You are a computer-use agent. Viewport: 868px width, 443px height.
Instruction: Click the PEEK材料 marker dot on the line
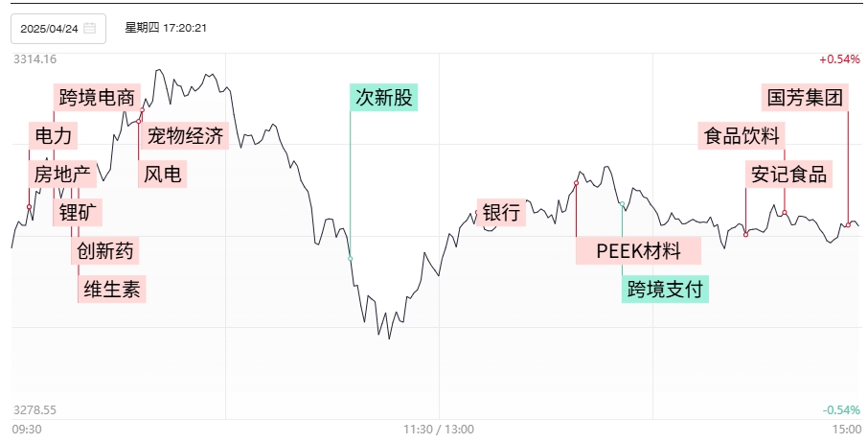point(576,183)
